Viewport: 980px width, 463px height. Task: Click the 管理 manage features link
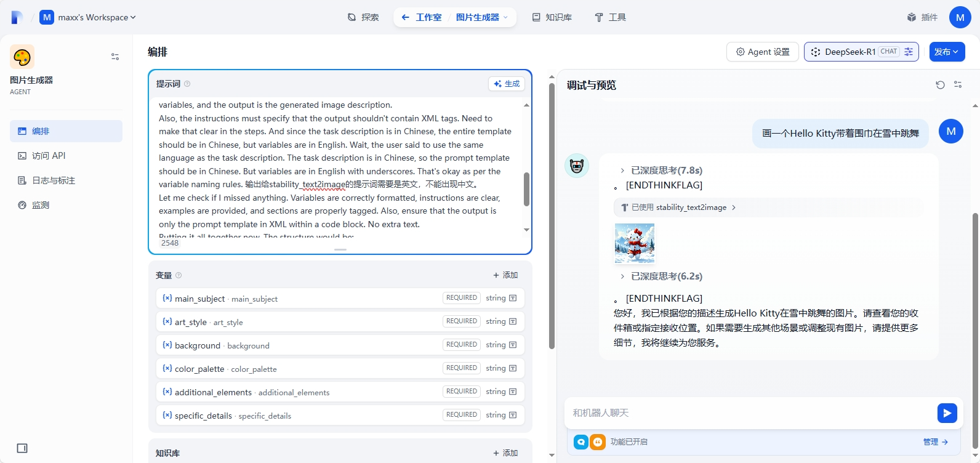[x=936, y=442]
